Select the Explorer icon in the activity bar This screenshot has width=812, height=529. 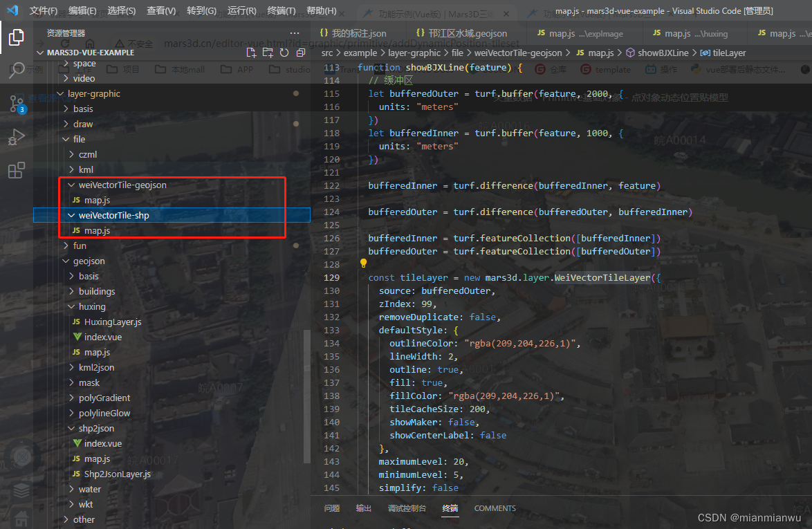16,38
